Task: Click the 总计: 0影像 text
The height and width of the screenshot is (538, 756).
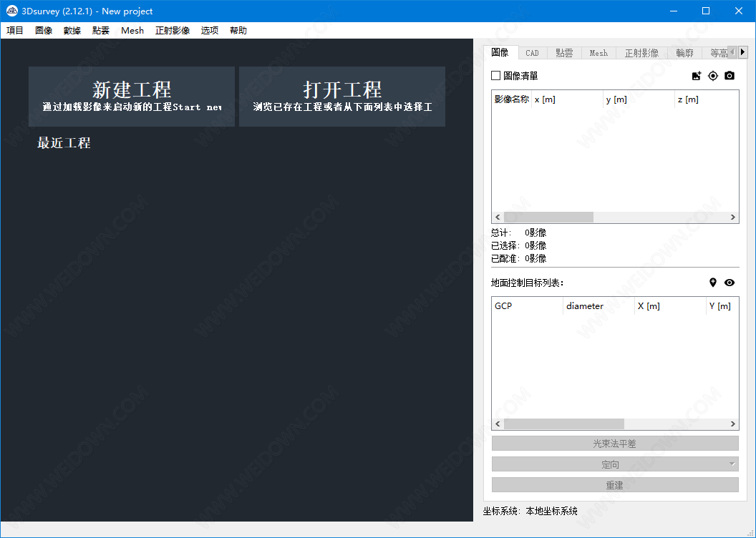Action: tap(519, 233)
